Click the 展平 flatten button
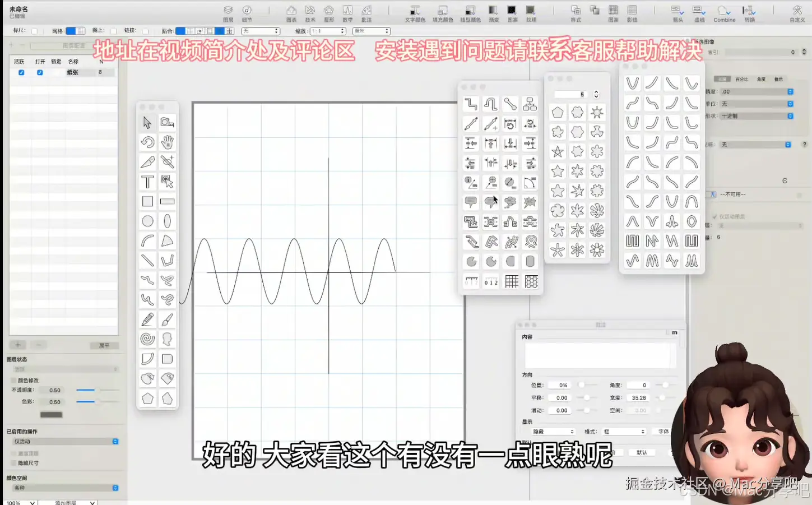The height and width of the screenshot is (505, 812). click(x=104, y=345)
